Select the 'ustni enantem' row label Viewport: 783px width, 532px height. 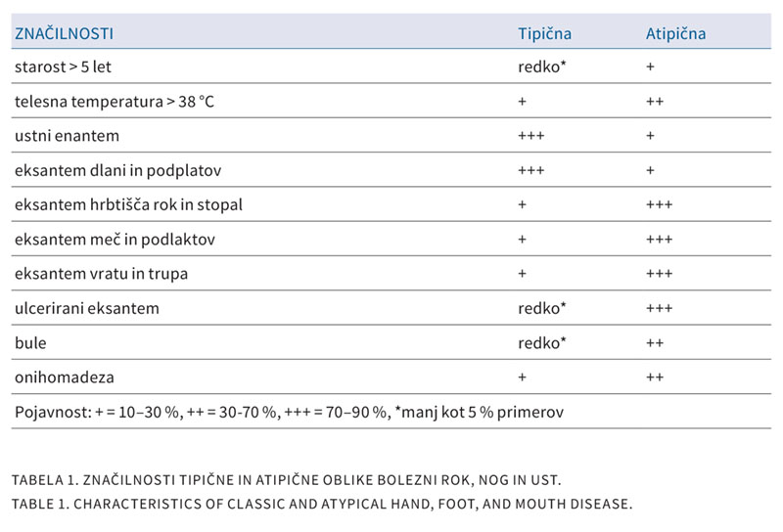coord(67,136)
